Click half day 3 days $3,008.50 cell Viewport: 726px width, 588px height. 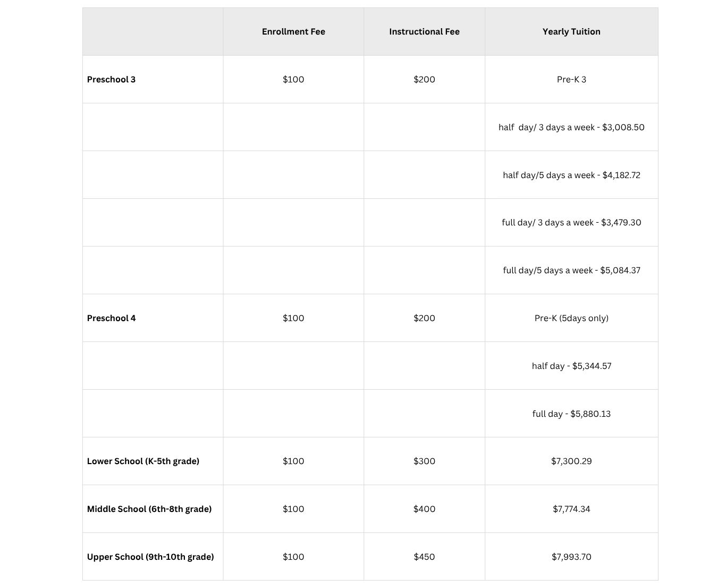tap(571, 127)
